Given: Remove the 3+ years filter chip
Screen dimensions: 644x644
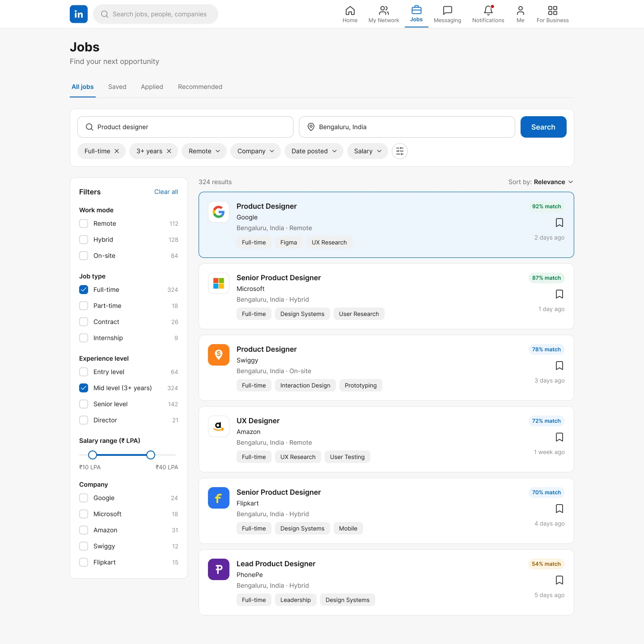Looking at the screenshot, I should pos(169,151).
